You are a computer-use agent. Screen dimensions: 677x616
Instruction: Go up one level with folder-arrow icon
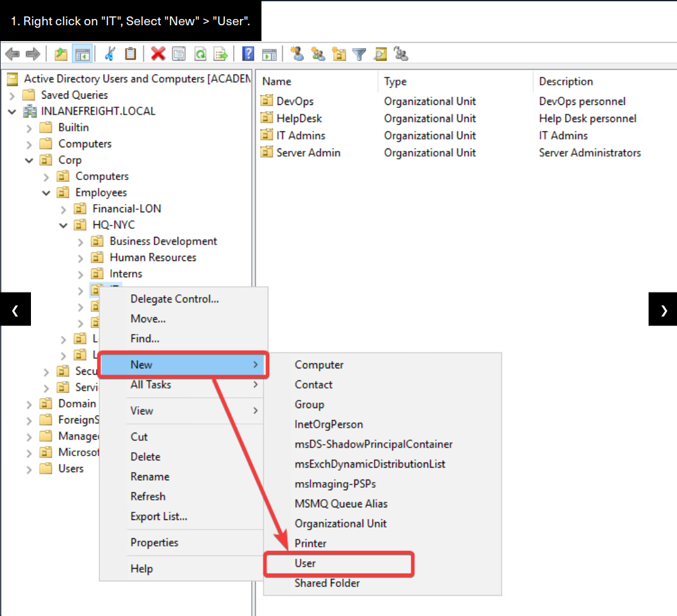point(61,54)
